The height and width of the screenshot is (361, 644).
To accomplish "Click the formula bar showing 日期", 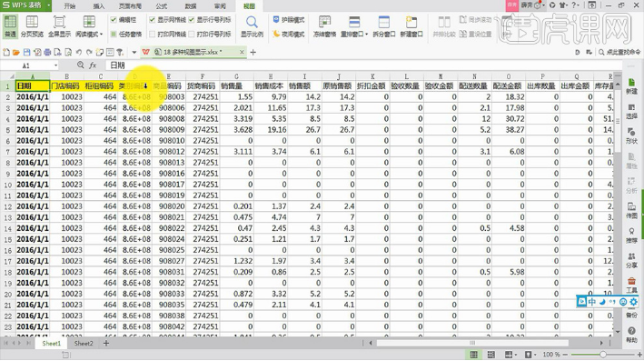I will 363,65.
